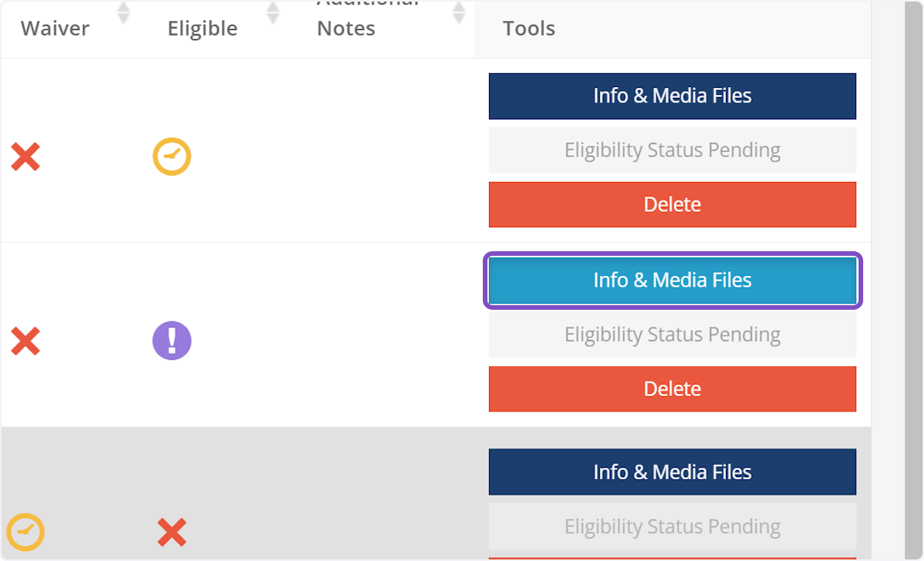Delete the second row entry
Image resolution: width=924 pixels, height=561 pixels.
point(672,389)
